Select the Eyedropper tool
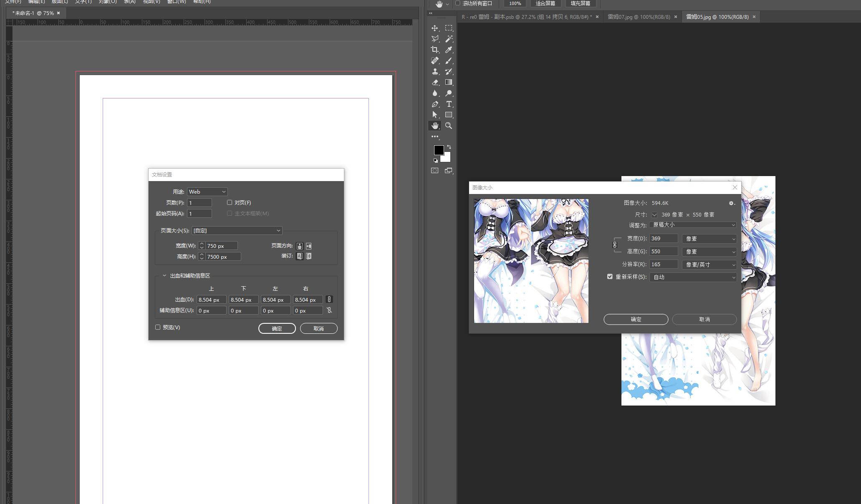The width and height of the screenshot is (861, 504). [x=449, y=50]
